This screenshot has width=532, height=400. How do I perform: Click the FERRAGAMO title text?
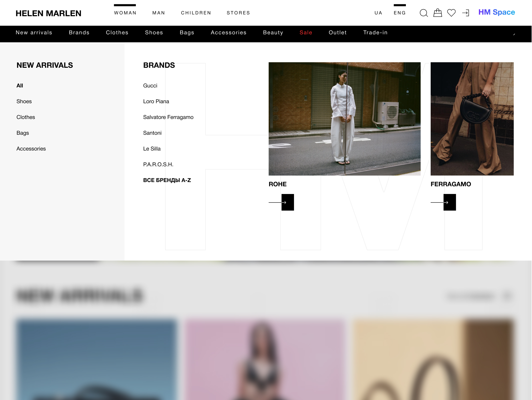[451, 184]
